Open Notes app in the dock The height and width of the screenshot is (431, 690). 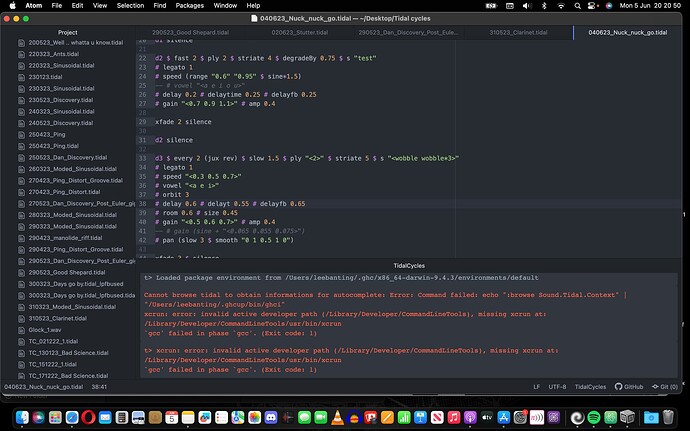tap(188, 417)
